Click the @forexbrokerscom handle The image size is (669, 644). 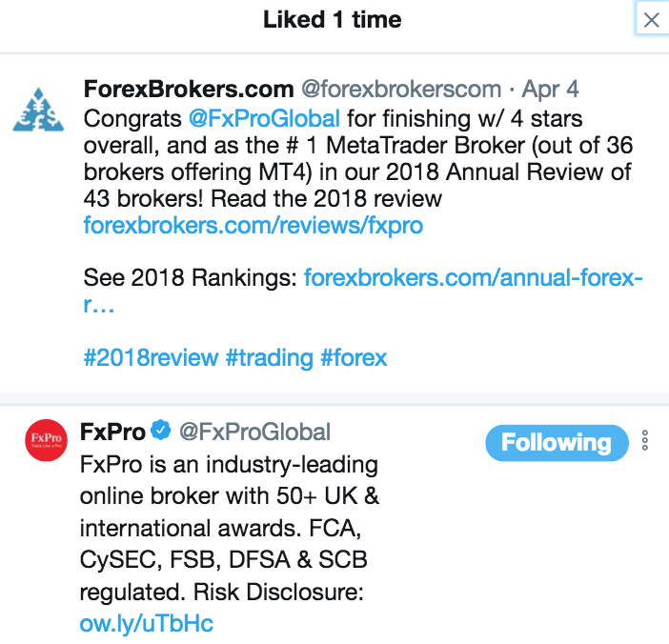(x=401, y=91)
